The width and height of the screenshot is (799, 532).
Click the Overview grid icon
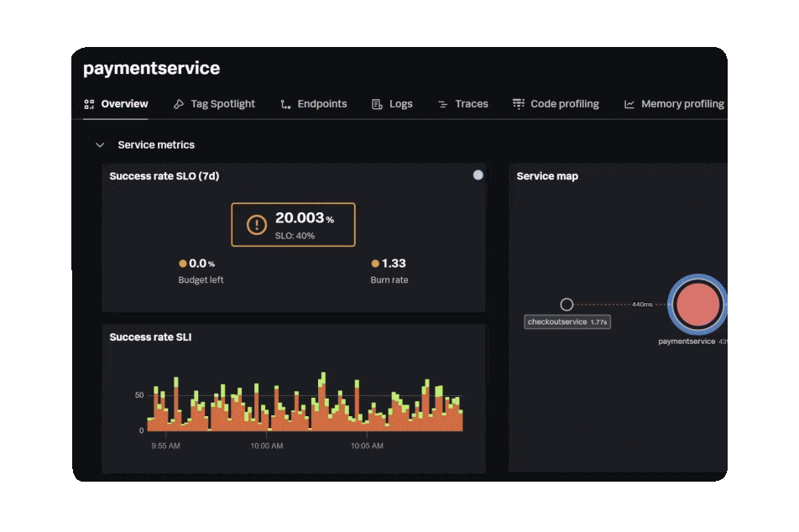pyautogui.click(x=89, y=103)
